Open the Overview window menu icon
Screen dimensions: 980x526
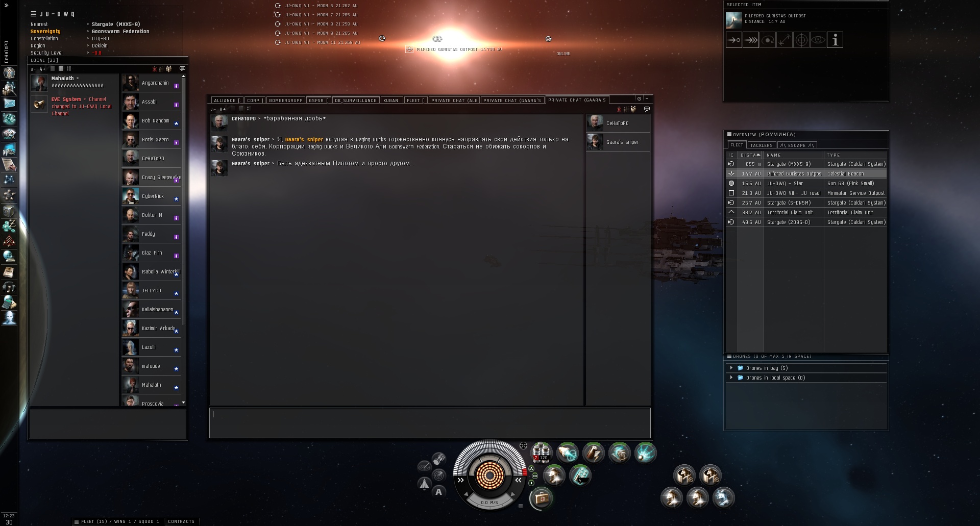tap(729, 134)
